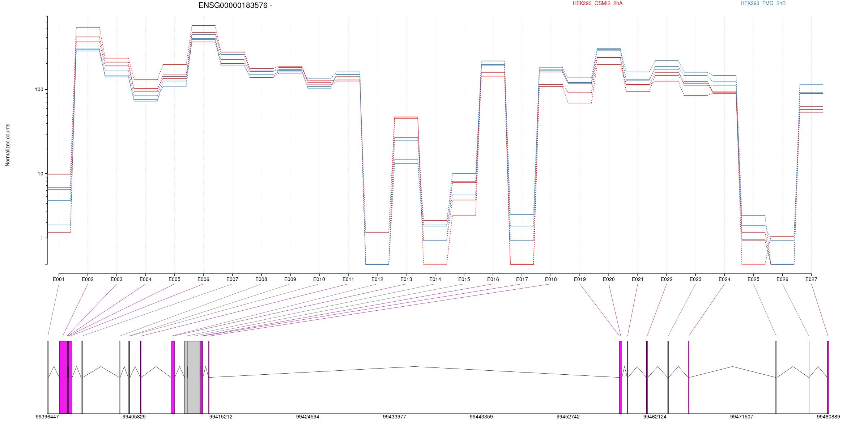Click exon label E016
Image resolution: width=868 pixels, height=434 pixels.
pyautogui.click(x=493, y=279)
